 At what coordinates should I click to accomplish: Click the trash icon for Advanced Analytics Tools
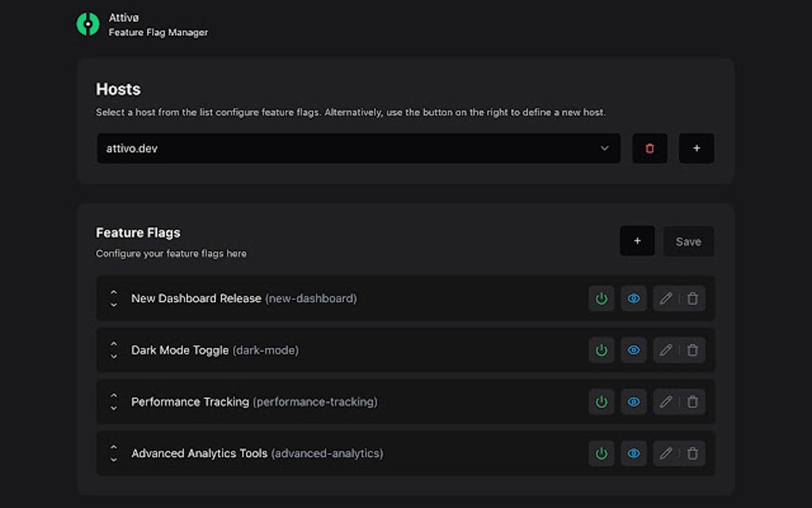pyautogui.click(x=692, y=453)
